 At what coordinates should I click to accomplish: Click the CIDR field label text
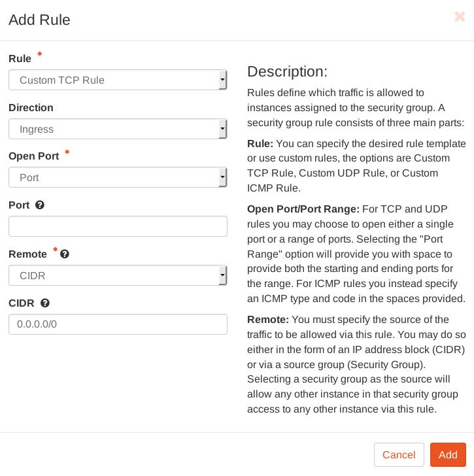point(22,303)
